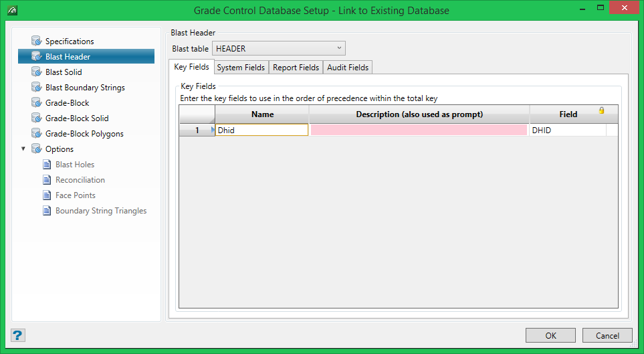The height and width of the screenshot is (354, 644).
Task: Select Face Points under Options
Action: tap(76, 195)
